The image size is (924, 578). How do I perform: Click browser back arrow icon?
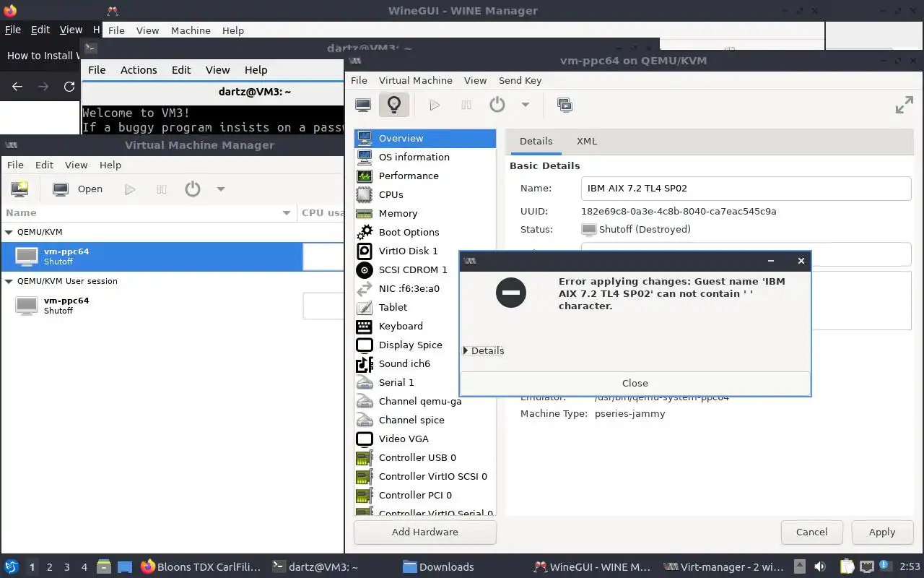coord(17,87)
